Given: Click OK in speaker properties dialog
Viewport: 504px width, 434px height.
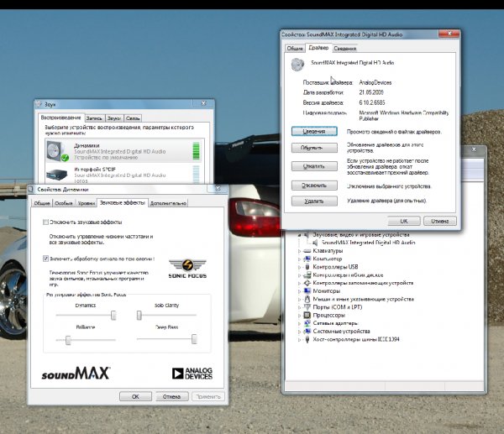Looking at the screenshot, I should point(135,396).
